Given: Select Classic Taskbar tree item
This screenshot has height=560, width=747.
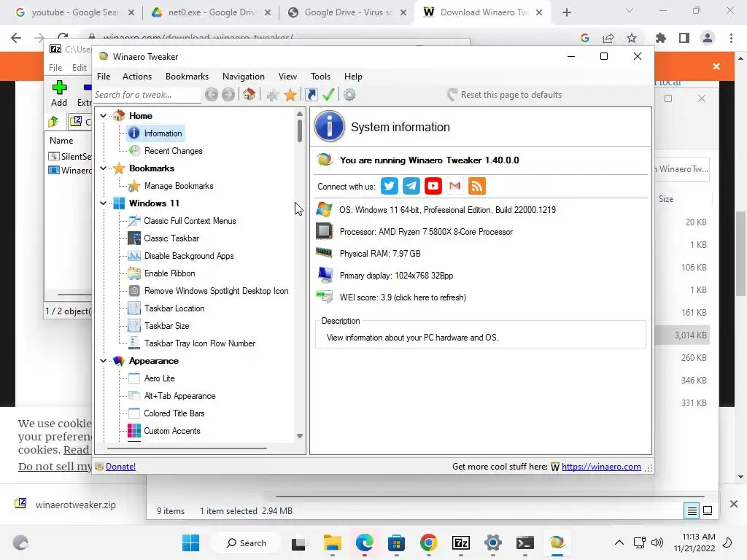Looking at the screenshot, I should [x=171, y=238].
